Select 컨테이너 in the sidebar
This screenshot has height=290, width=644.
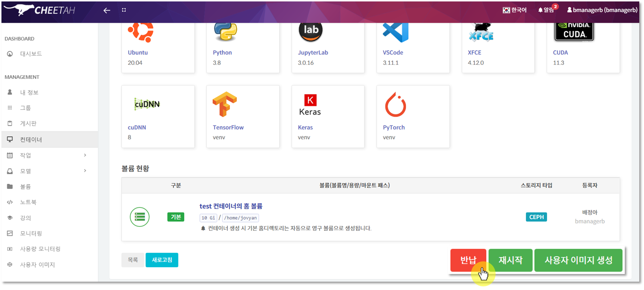(x=49, y=140)
